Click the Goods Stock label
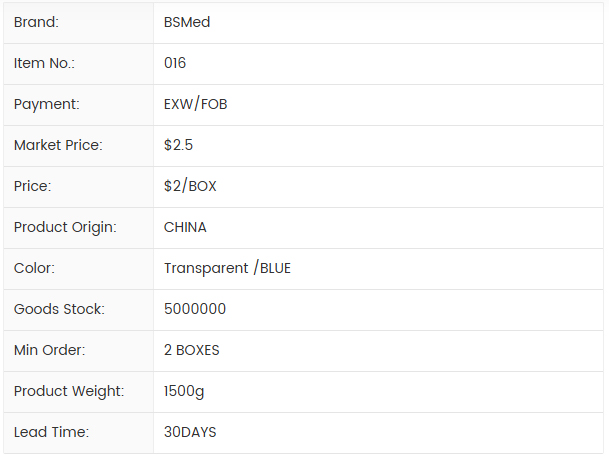Image resolution: width=609 pixels, height=457 pixels. pos(59,309)
